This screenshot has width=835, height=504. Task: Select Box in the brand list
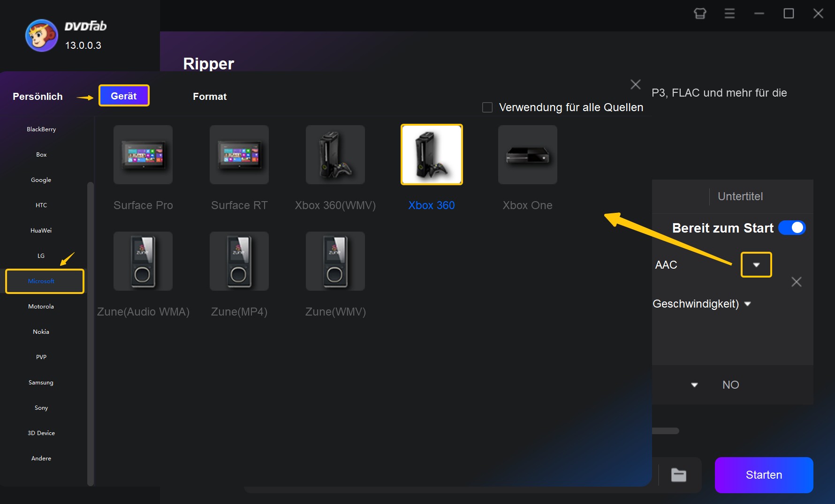[41, 155]
